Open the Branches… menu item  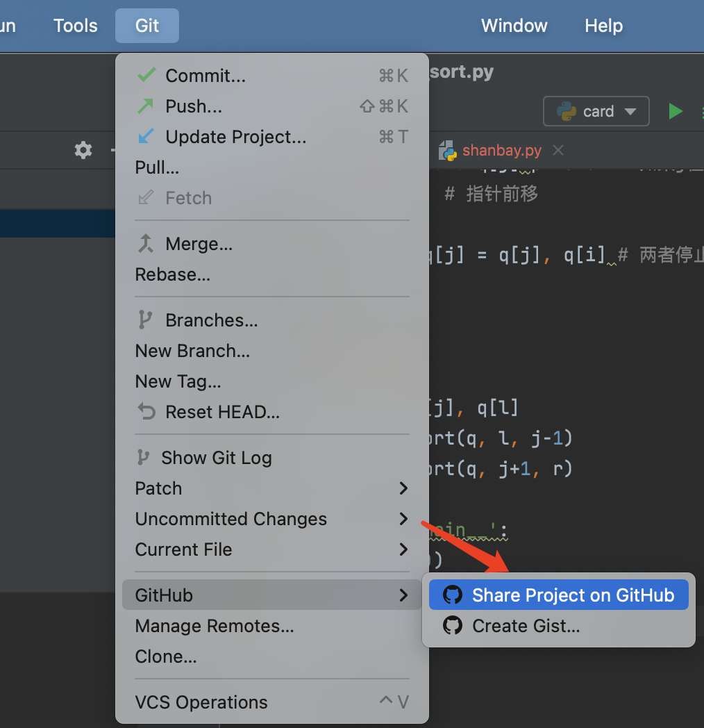[x=211, y=320]
